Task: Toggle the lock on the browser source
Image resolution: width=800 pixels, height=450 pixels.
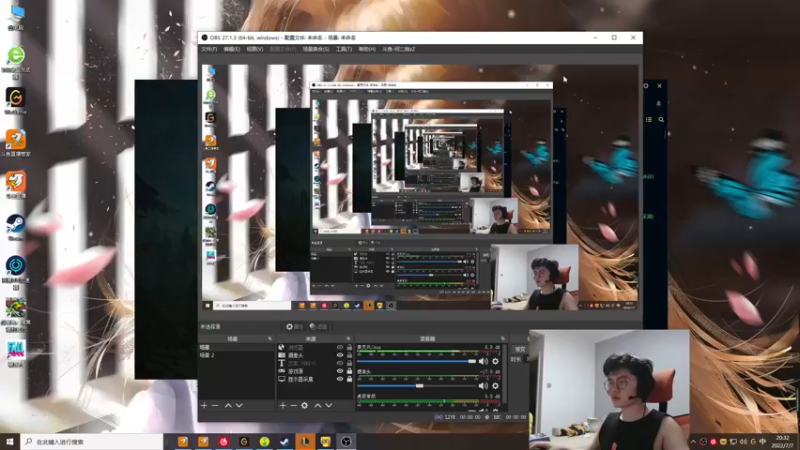Action: point(349,347)
